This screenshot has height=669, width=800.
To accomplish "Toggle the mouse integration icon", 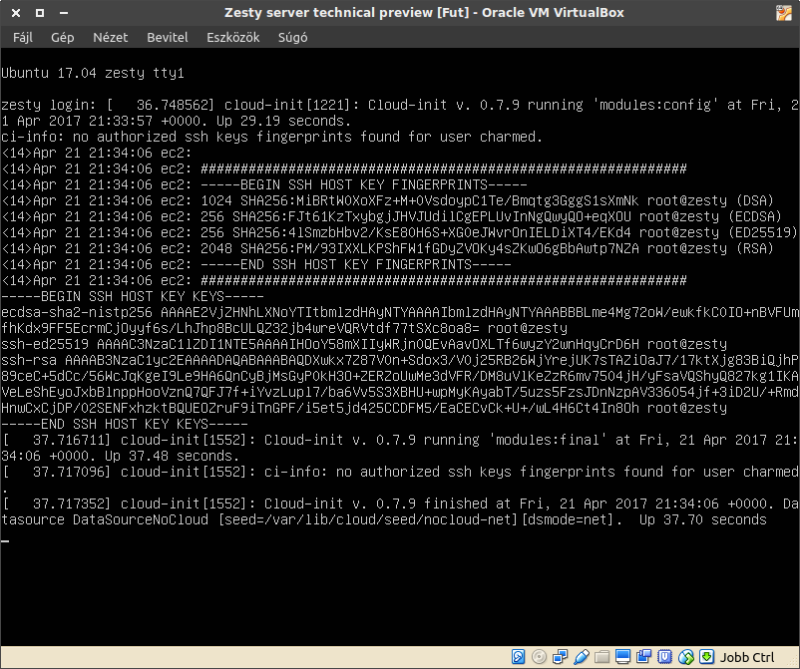I will click(685, 656).
